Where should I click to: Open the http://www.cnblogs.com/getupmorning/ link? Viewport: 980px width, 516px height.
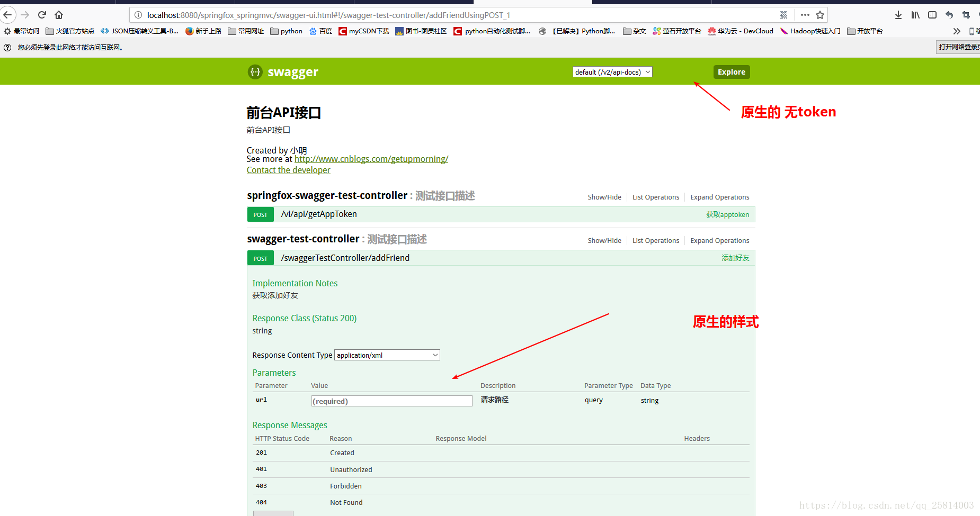371,159
